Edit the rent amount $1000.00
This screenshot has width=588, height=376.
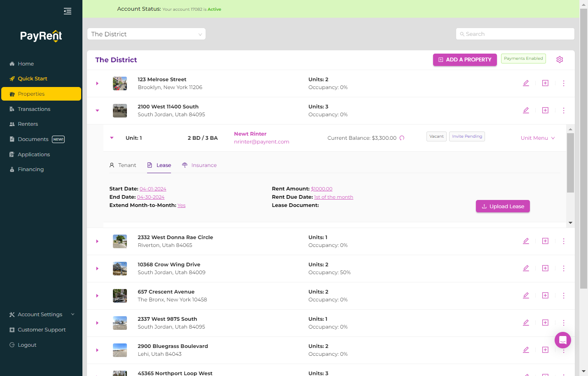click(322, 189)
